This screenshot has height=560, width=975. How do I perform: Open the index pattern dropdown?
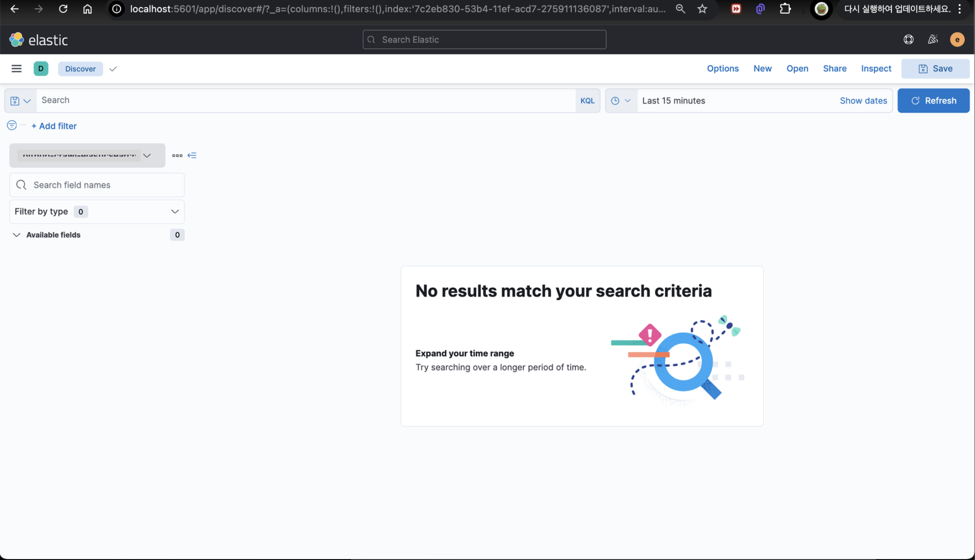[x=87, y=155]
